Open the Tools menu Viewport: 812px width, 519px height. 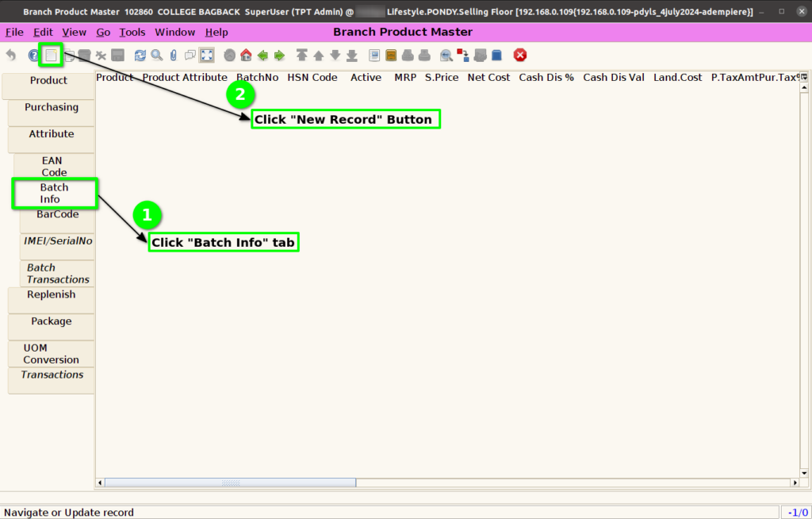132,33
